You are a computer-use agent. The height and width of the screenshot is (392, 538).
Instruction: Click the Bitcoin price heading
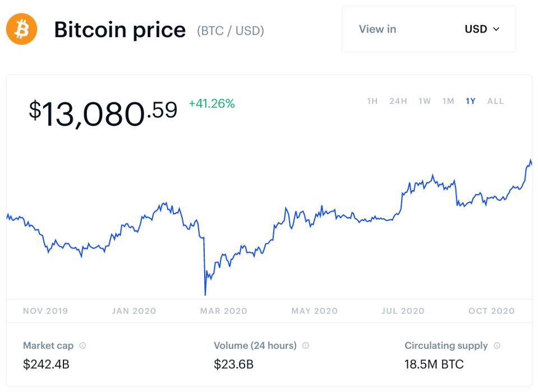(x=119, y=29)
